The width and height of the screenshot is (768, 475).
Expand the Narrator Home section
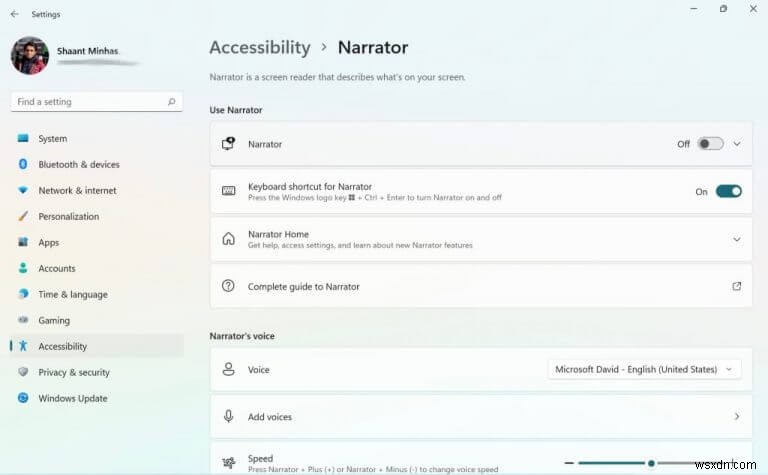[x=737, y=239]
